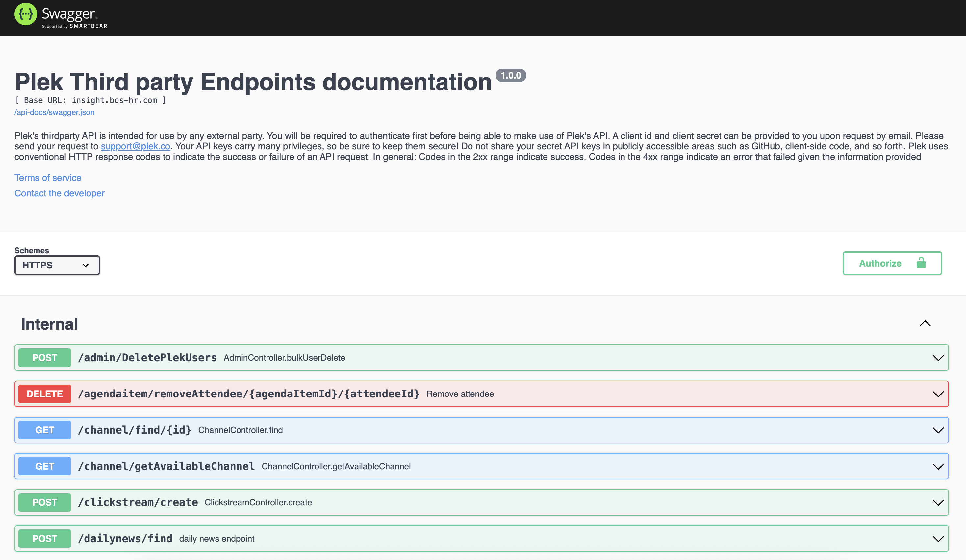Image resolution: width=966 pixels, height=560 pixels.
Task: Expand the /admin/DeletePlekUsers row chevron
Action: point(938,358)
